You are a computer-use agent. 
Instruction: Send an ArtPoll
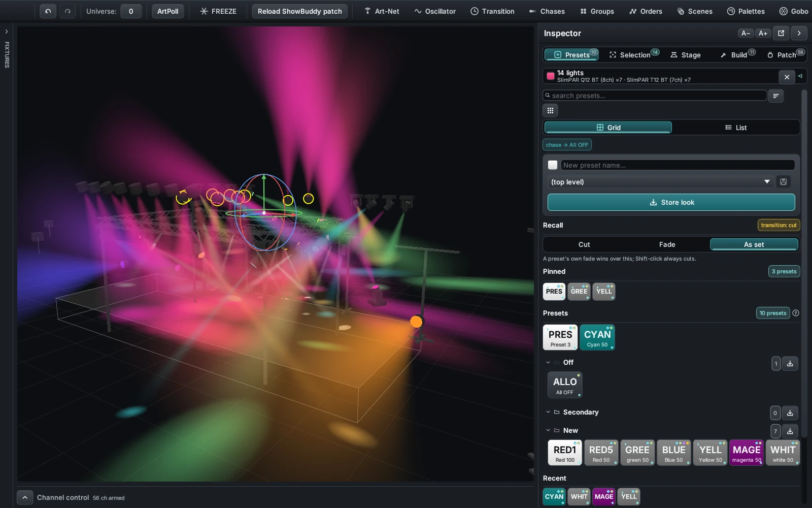point(167,11)
